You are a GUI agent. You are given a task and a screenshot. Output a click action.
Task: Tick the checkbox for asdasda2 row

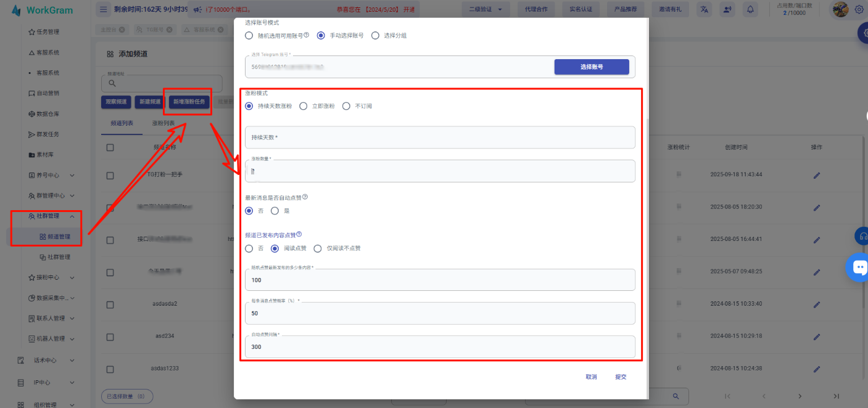click(110, 304)
